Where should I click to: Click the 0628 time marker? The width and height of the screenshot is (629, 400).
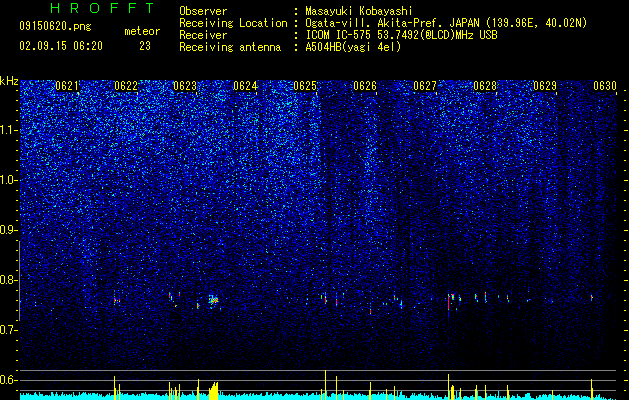point(485,86)
